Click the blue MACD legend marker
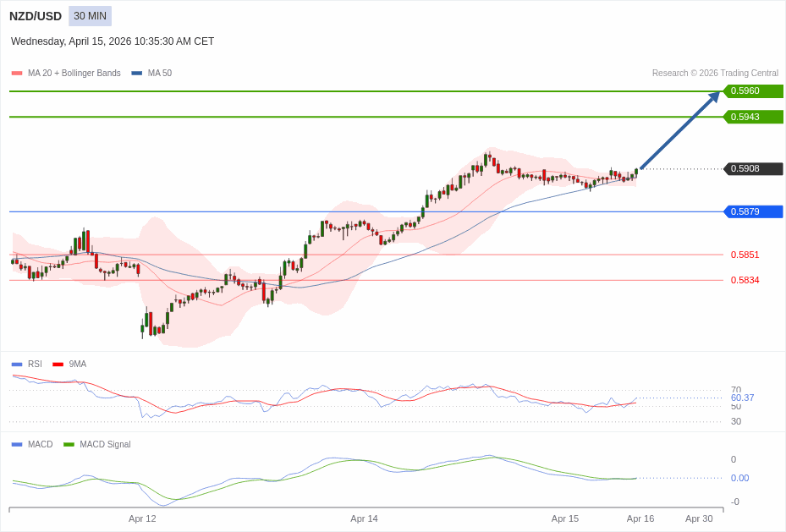 click(x=17, y=445)
